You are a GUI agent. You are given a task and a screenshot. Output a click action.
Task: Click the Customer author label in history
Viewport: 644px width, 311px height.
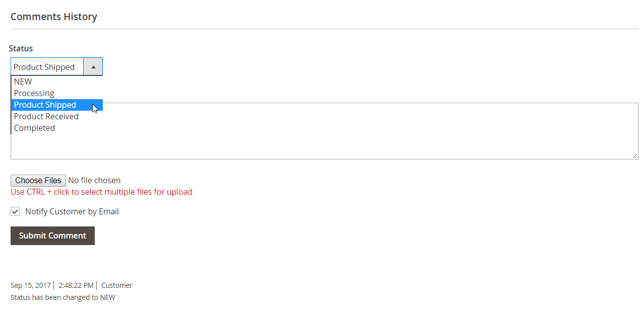(x=116, y=285)
